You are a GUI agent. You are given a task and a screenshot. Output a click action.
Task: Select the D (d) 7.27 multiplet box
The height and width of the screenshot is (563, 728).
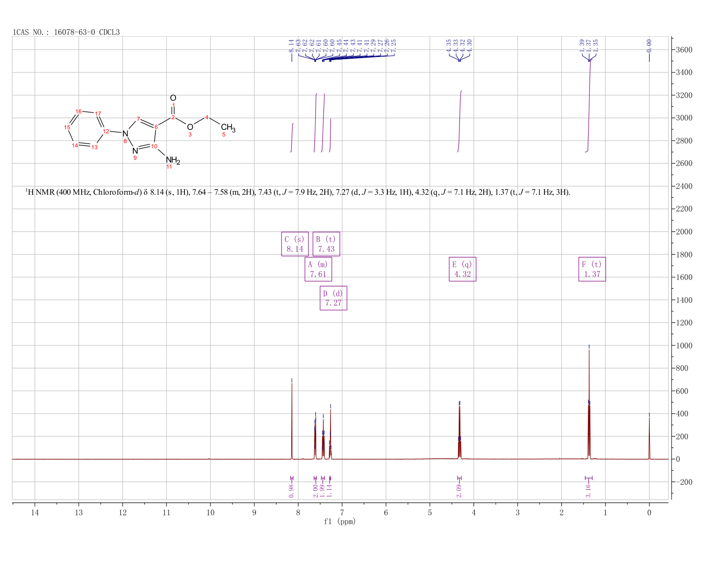pyautogui.click(x=334, y=298)
